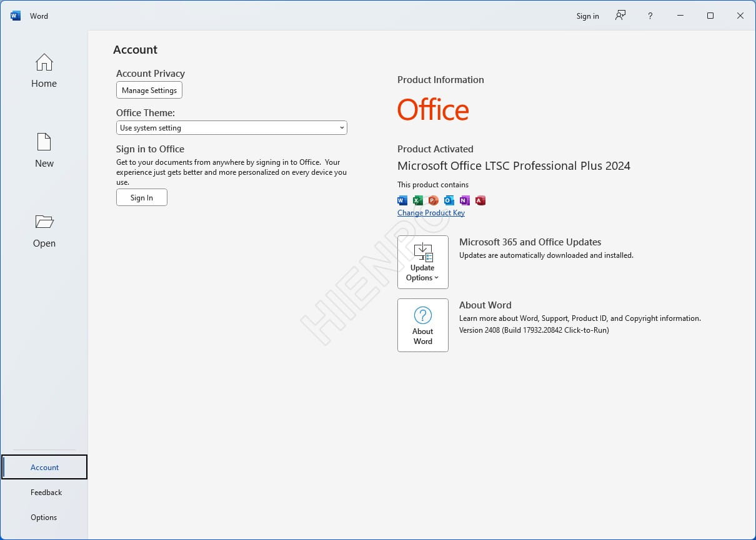Screen dimensions: 756x540
Task: Click the Outlook product icon
Action: (x=449, y=200)
